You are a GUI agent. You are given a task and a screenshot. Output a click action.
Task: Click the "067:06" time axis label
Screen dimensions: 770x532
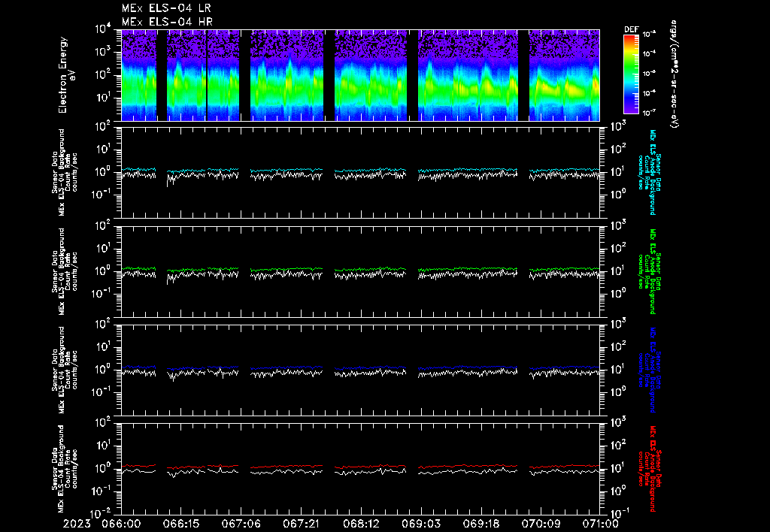coord(241,524)
